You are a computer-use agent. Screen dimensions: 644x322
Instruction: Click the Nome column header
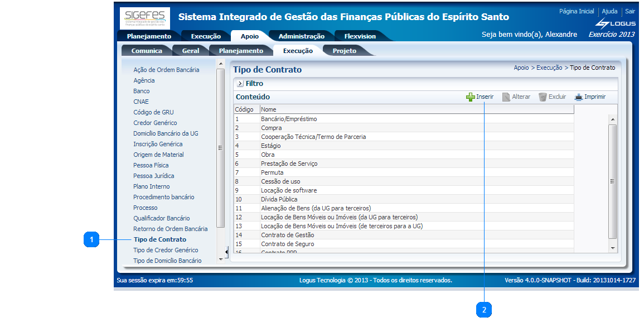[x=269, y=109]
